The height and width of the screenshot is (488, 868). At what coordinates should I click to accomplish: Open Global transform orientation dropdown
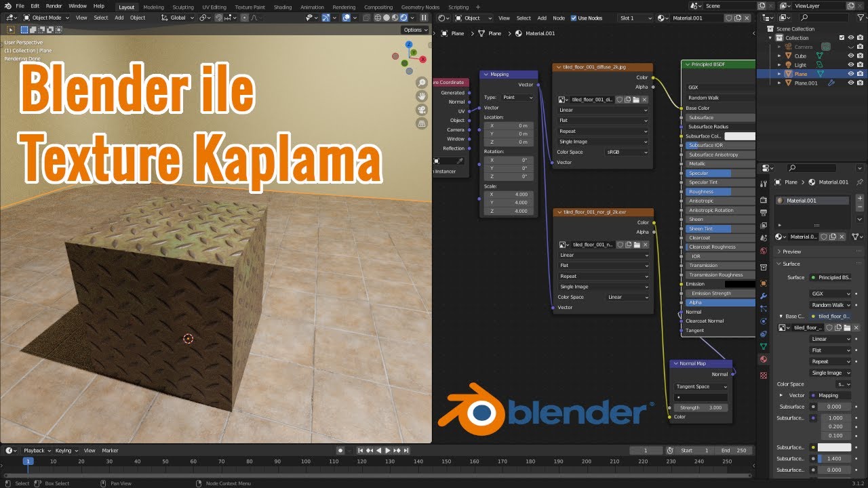point(178,18)
